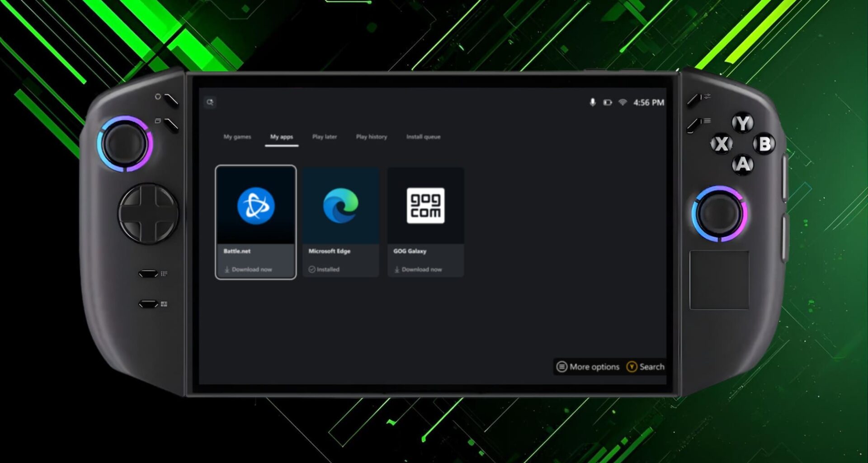Activate the Search button bottom right

point(645,367)
